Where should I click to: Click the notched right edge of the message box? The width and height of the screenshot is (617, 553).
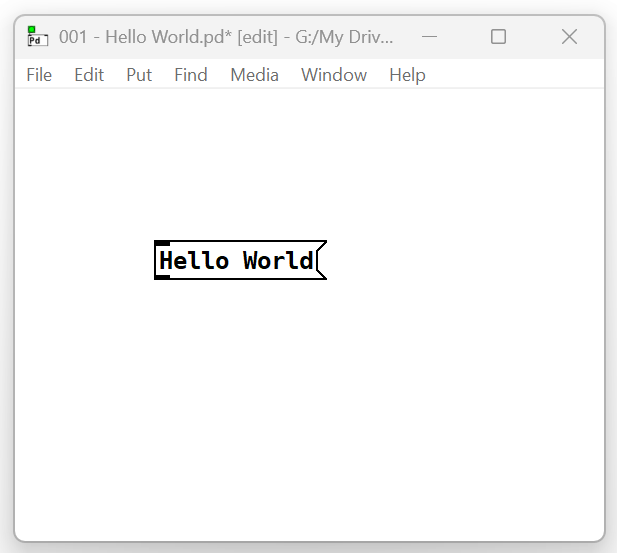click(x=321, y=260)
